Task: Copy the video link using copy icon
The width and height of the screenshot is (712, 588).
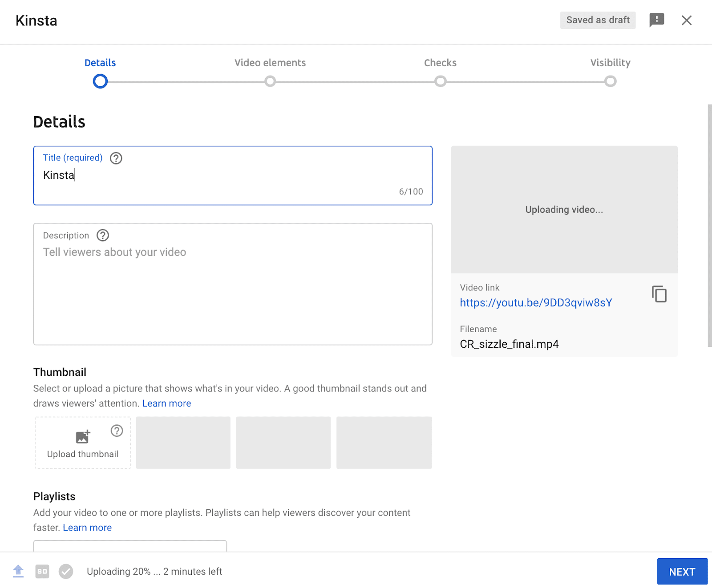Action: point(659,294)
